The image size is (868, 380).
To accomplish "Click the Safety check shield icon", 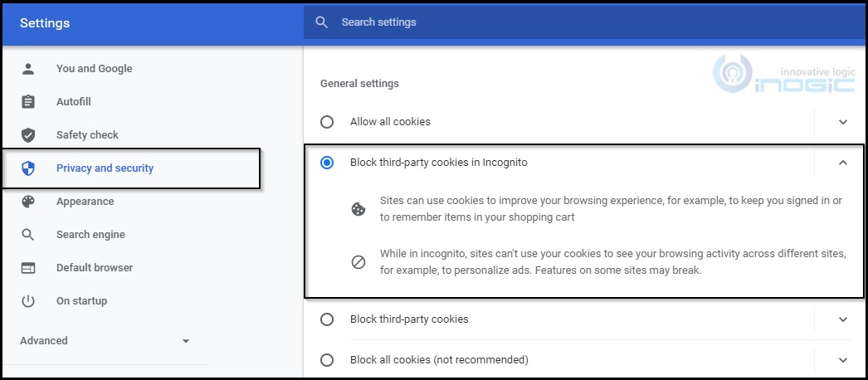I will click(27, 135).
